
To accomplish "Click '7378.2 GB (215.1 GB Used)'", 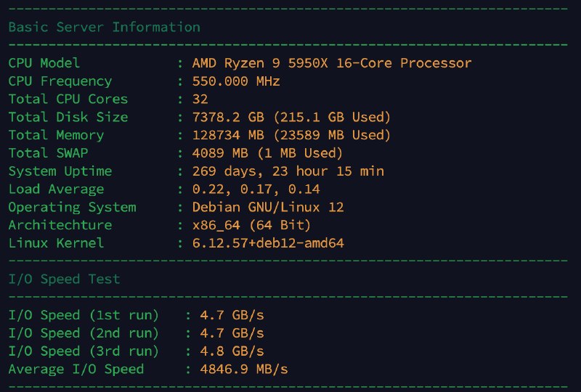I will (x=291, y=117).
